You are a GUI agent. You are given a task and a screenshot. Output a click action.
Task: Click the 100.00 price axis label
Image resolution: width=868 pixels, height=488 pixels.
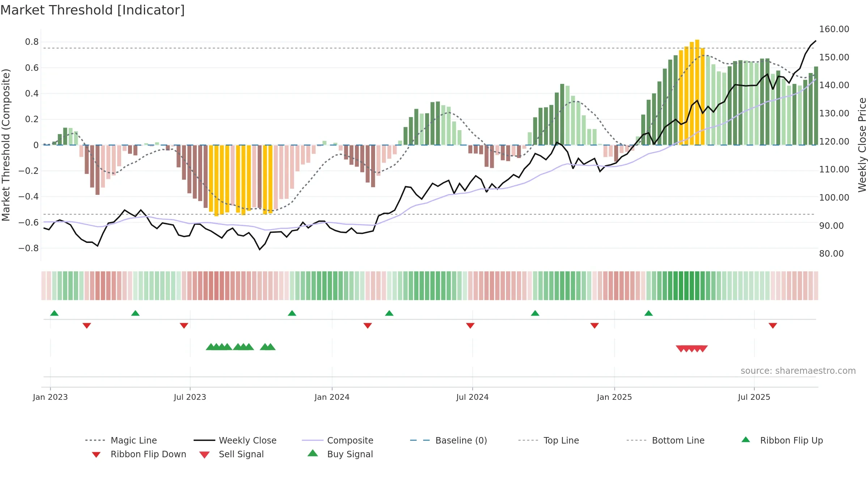(834, 198)
